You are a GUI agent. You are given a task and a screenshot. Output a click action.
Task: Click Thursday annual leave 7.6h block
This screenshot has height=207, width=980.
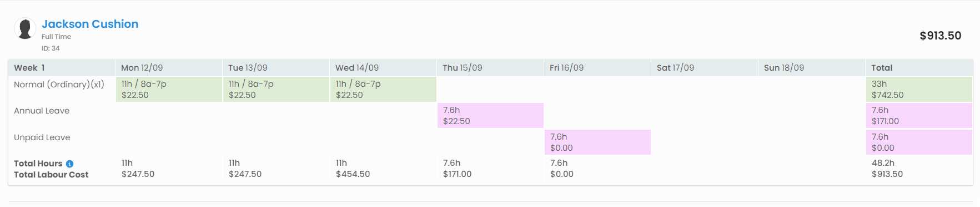[x=490, y=115]
